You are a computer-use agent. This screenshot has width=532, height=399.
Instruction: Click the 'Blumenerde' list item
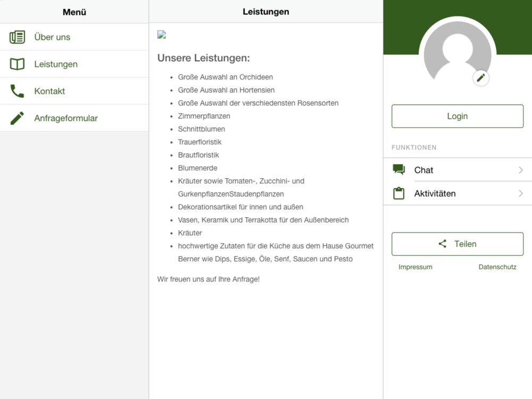197,168
